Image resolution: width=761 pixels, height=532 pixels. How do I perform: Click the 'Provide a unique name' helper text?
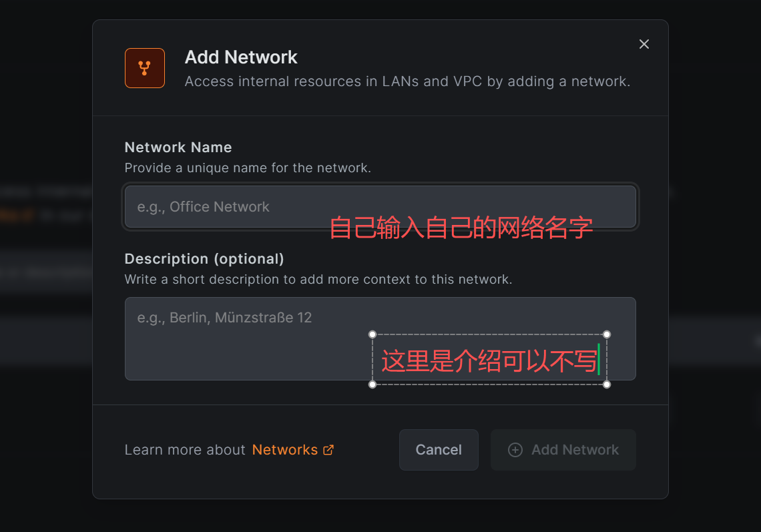(248, 168)
